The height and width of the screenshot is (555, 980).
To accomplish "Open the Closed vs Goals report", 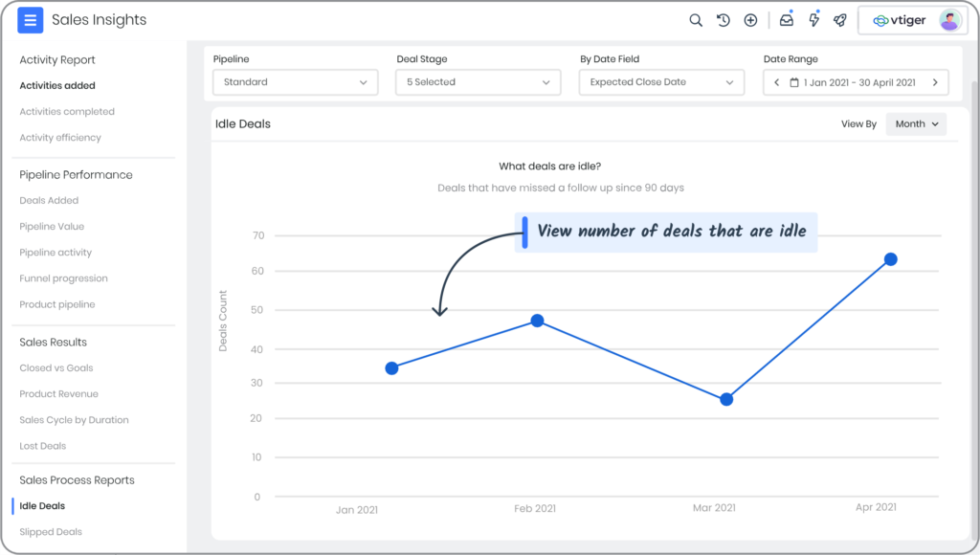I will point(56,368).
